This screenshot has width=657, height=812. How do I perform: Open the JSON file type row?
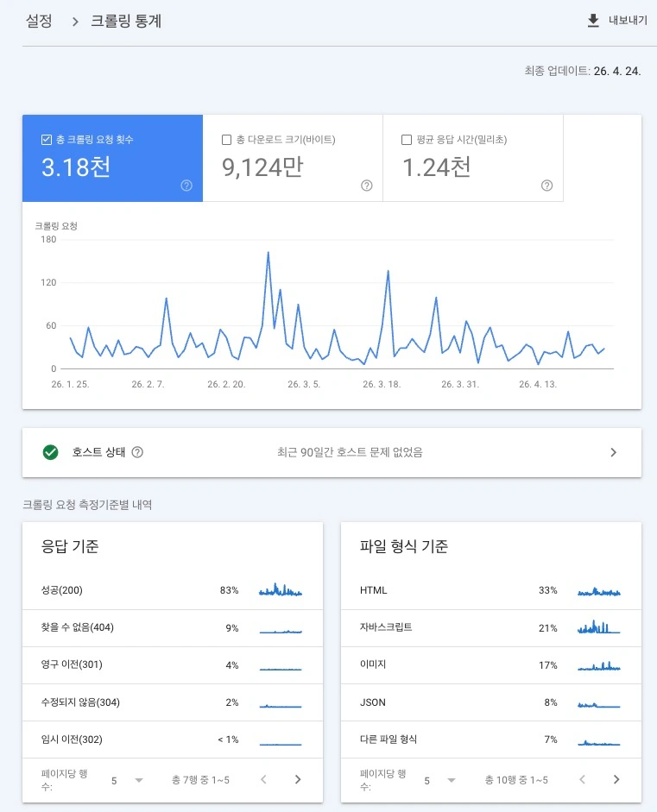point(491,702)
